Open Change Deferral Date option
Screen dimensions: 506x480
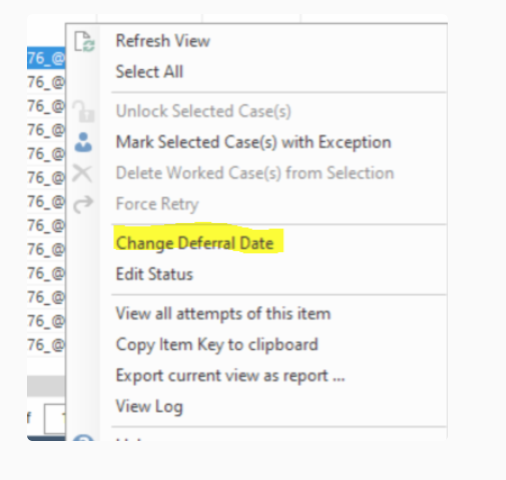click(x=195, y=243)
